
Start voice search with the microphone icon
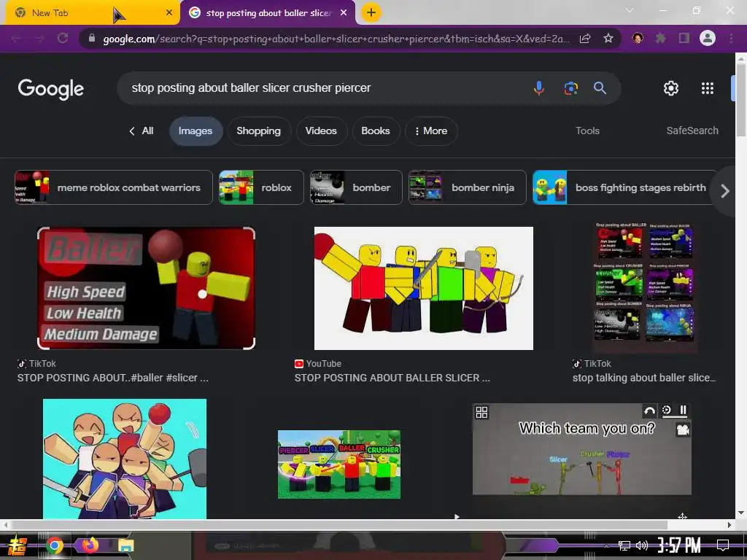point(539,88)
